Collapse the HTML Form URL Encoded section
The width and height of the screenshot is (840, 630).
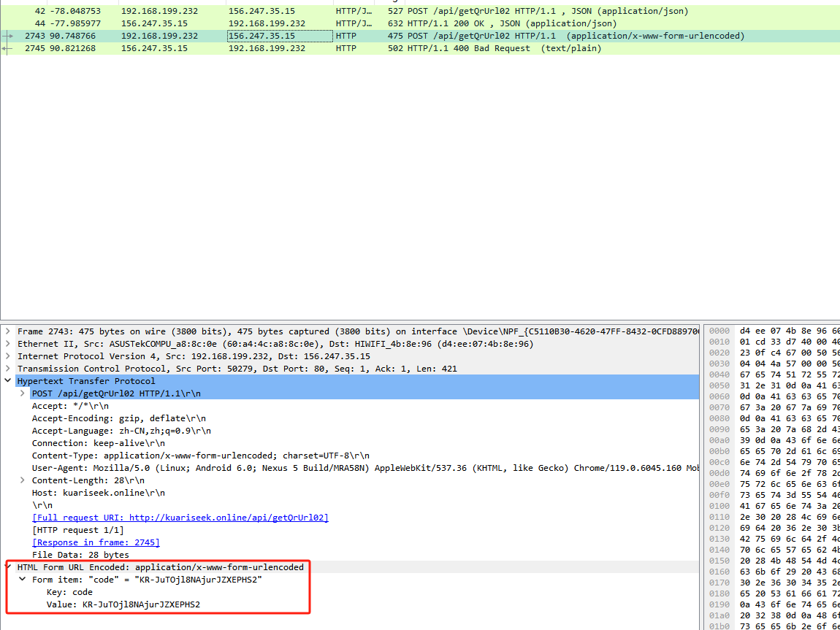[8, 567]
